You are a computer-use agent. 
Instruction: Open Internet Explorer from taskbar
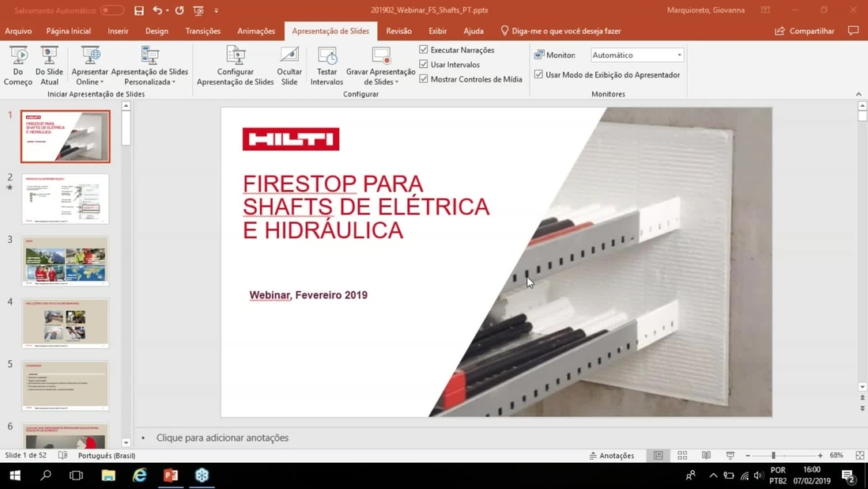139,476
